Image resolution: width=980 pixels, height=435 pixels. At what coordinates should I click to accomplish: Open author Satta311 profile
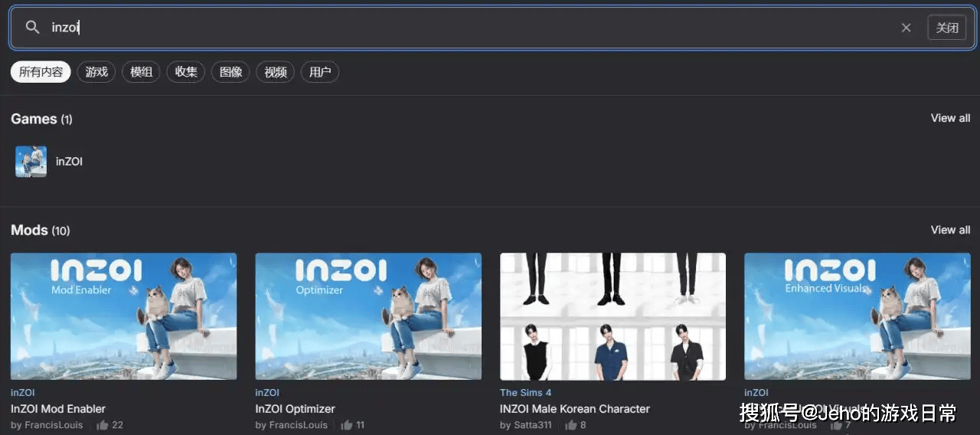pos(533,425)
